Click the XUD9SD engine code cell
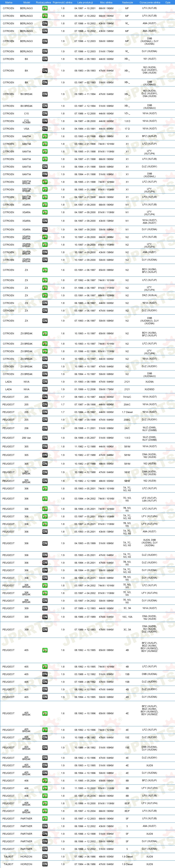The width and height of the screenshot is (175, 868). click(x=149, y=390)
